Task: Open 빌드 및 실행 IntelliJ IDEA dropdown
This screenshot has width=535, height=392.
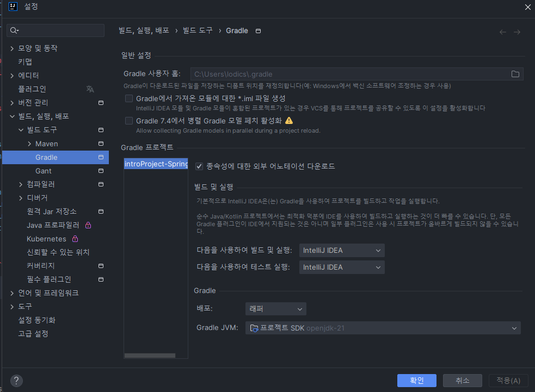Action: coord(342,250)
